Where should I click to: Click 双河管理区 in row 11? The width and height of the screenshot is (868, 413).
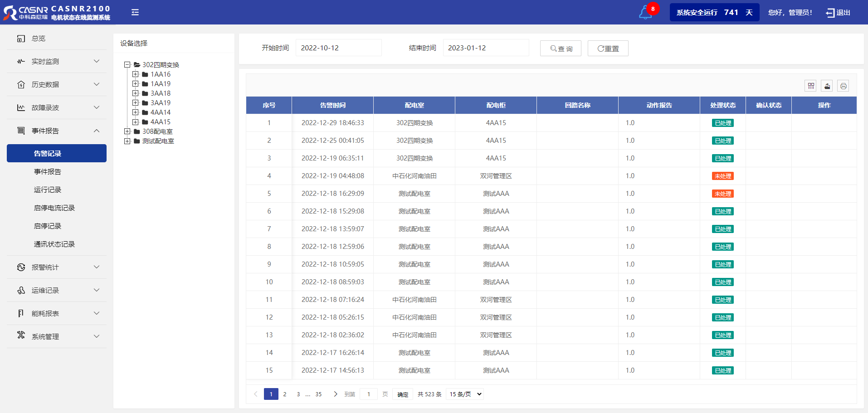coord(496,300)
